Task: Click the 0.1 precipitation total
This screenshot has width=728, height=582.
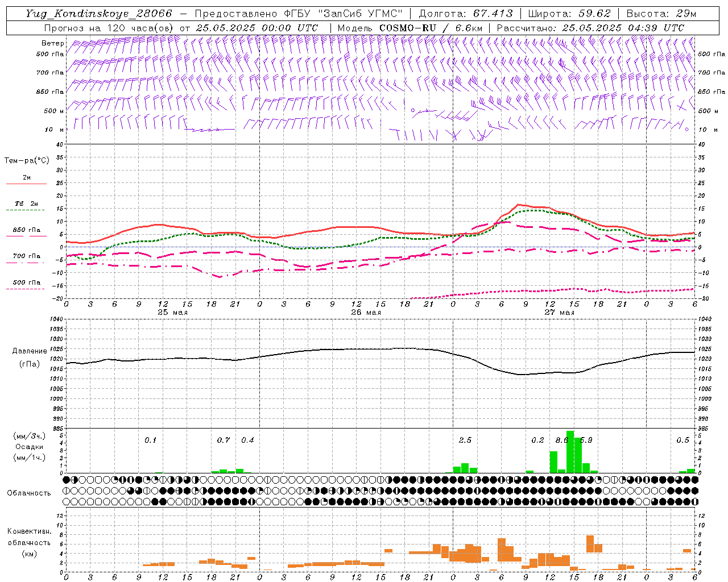Action: [150, 440]
